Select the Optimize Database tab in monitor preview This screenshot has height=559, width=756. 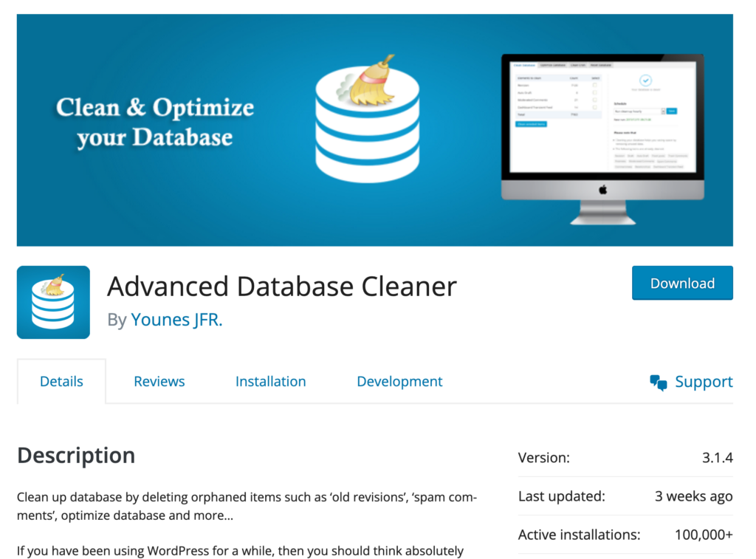click(552, 65)
